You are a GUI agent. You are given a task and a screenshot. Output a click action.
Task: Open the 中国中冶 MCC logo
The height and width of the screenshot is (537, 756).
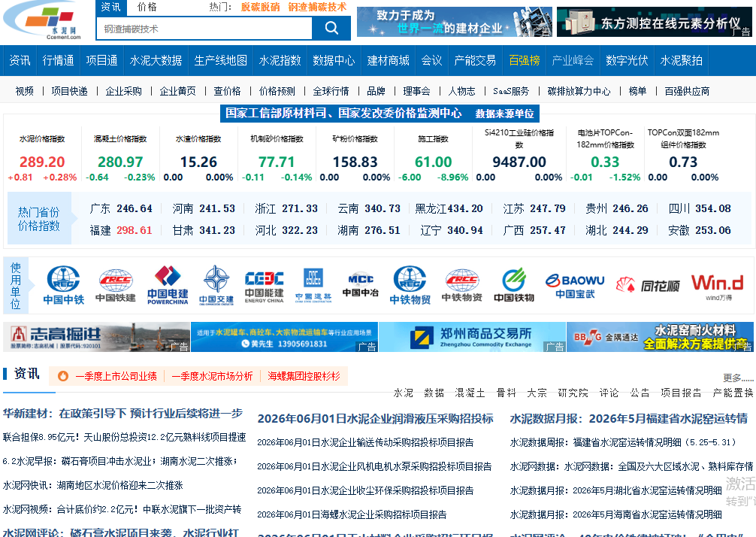(x=361, y=285)
